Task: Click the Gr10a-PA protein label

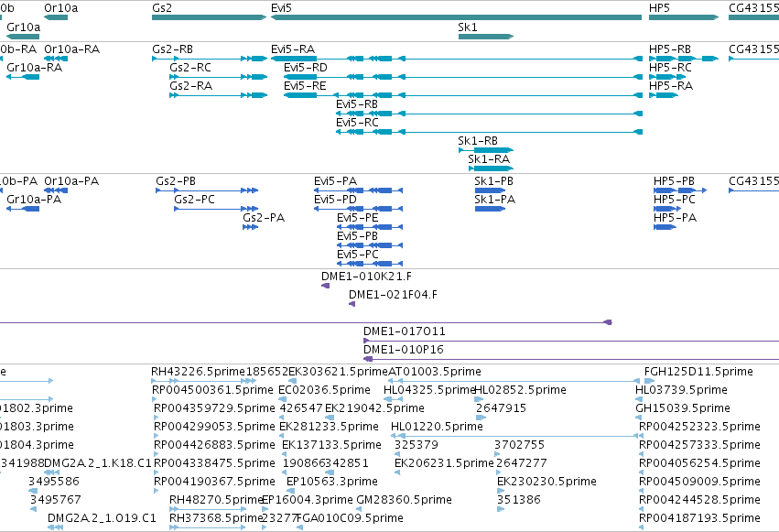Action: tap(34, 200)
